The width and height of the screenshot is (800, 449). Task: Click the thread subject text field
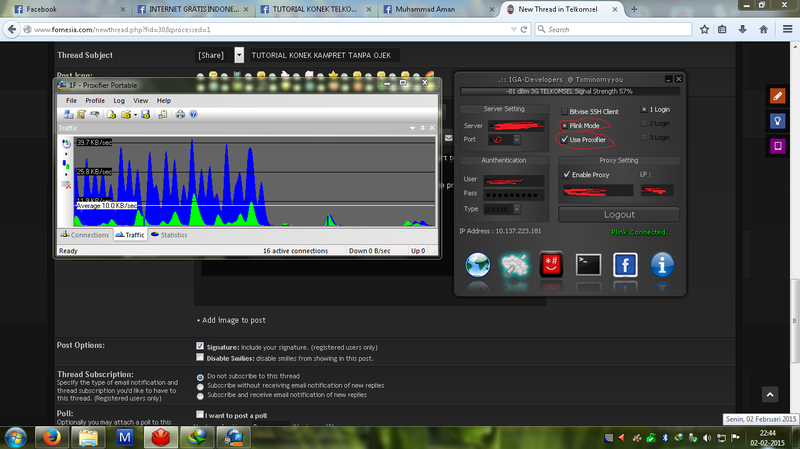click(x=324, y=55)
